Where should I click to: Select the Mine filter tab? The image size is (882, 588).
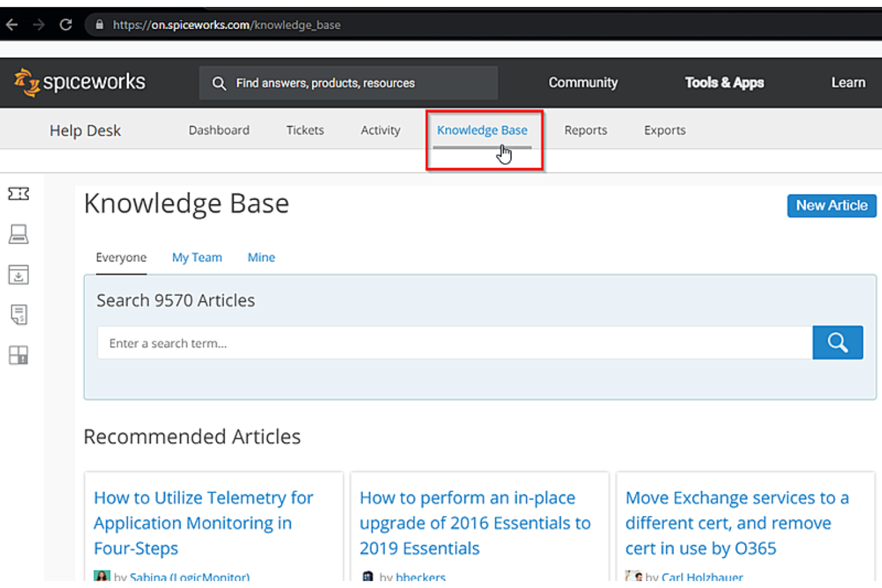261,257
